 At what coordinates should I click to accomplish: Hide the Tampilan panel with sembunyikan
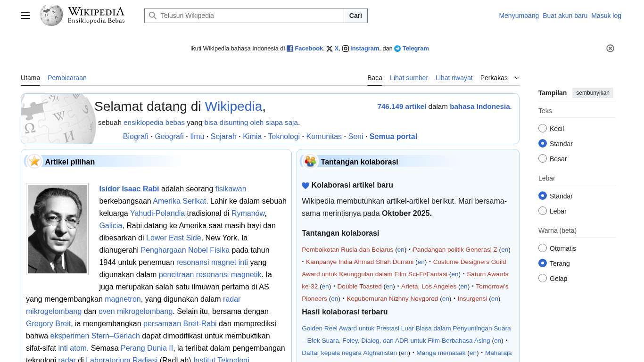(x=593, y=93)
